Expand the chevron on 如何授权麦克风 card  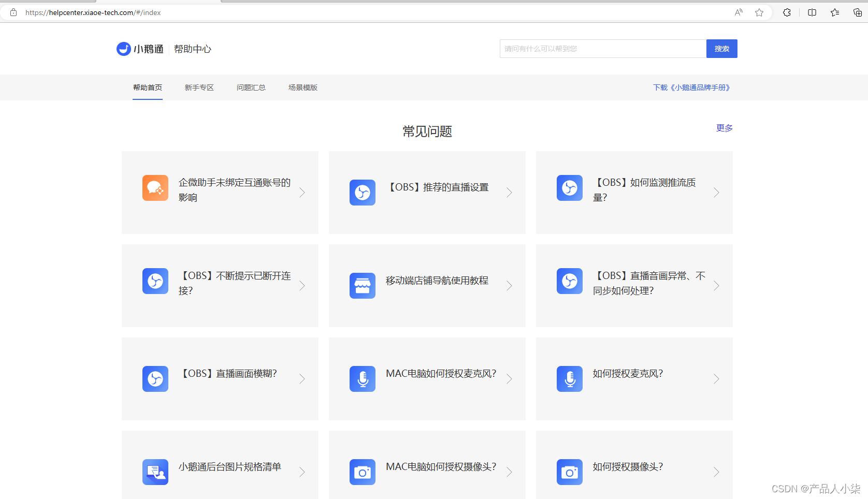pyautogui.click(x=717, y=379)
